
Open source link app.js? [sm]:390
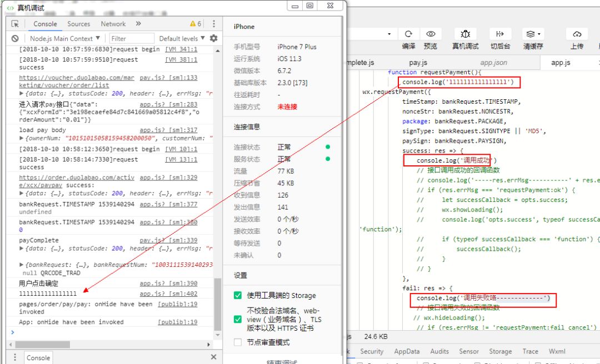click(168, 284)
